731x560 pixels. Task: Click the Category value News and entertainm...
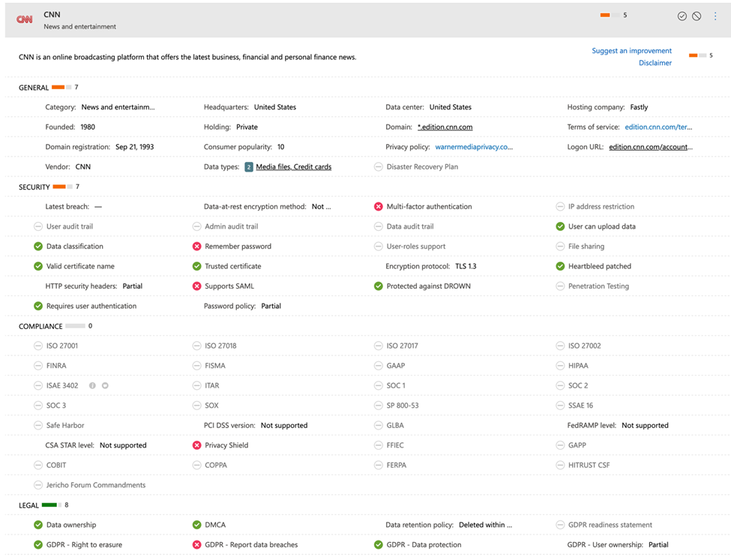[118, 107]
